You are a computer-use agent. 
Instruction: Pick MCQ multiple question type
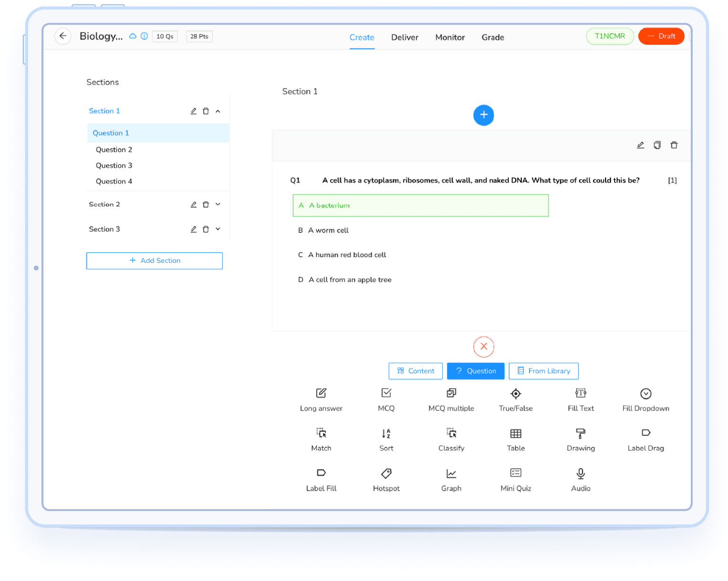(x=451, y=400)
